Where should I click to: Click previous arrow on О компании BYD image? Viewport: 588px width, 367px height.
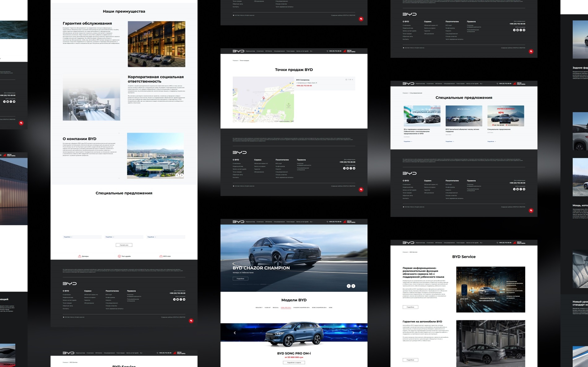(177, 175)
